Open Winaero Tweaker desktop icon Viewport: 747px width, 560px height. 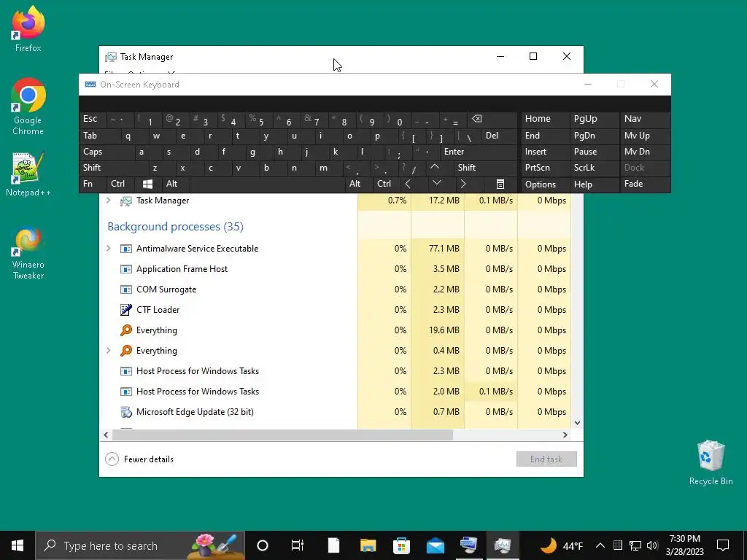pyautogui.click(x=28, y=253)
